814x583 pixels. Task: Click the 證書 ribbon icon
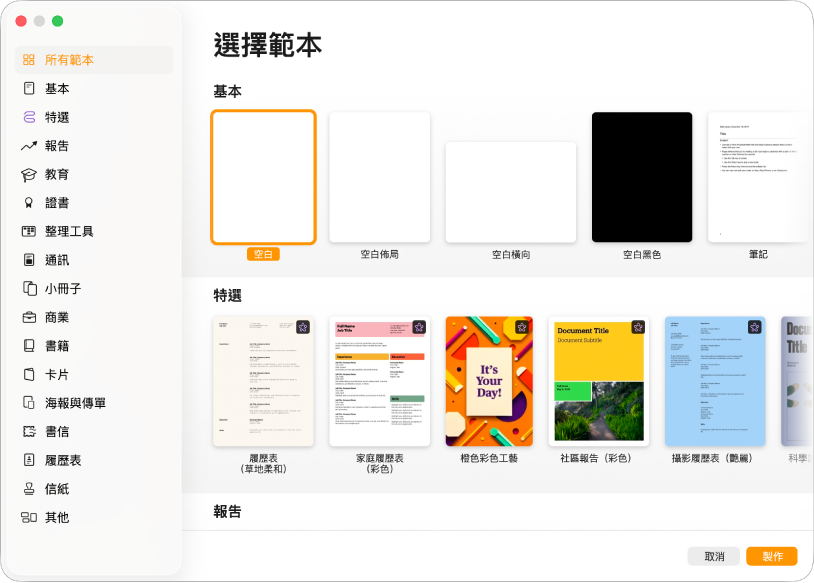[x=29, y=203]
